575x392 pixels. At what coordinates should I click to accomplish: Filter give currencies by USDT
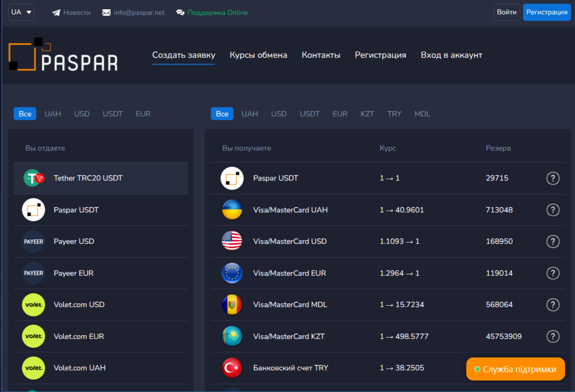click(x=113, y=114)
